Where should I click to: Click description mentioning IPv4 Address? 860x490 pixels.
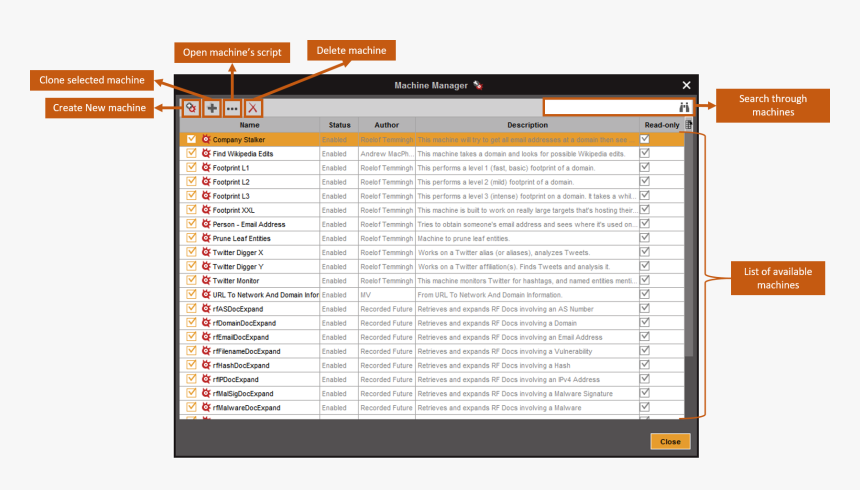click(x=508, y=379)
